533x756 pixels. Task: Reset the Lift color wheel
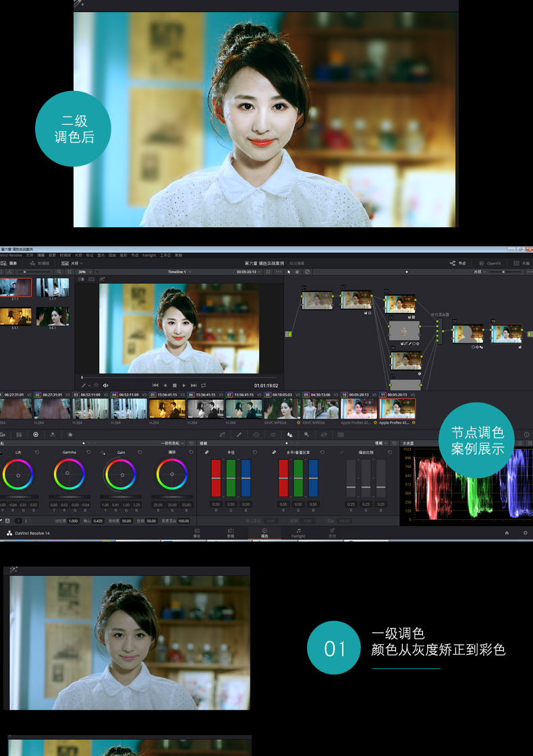point(37,453)
